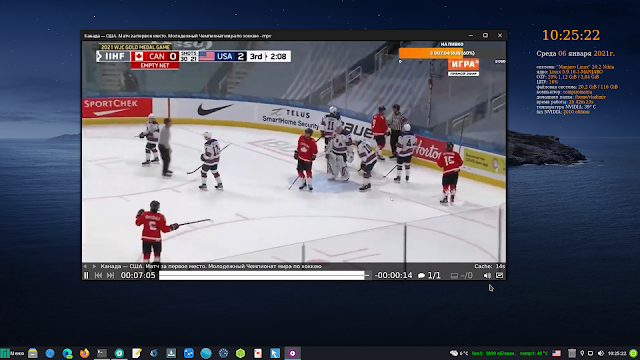Launch Firefox from the taskbar
Viewport: 640px width, 360px height.
tap(84, 353)
